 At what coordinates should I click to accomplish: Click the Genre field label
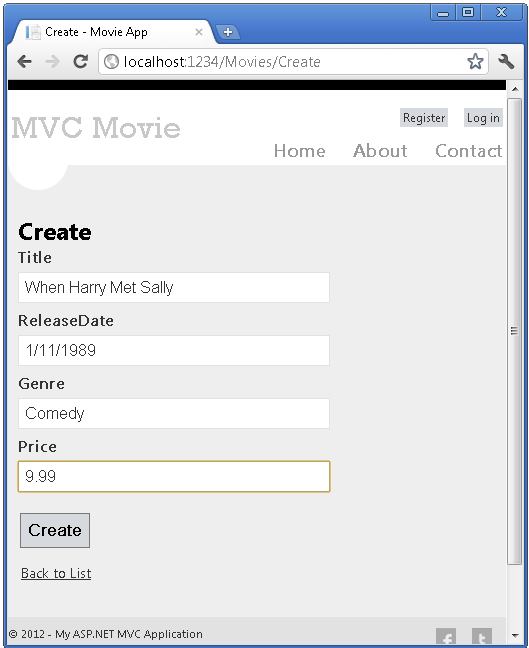pyautogui.click(x=41, y=384)
